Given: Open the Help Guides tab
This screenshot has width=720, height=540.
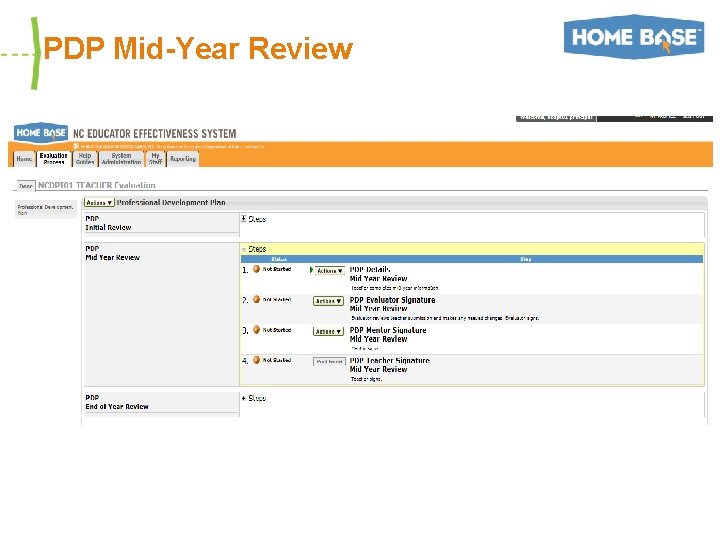Looking at the screenshot, I should (85, 158).
